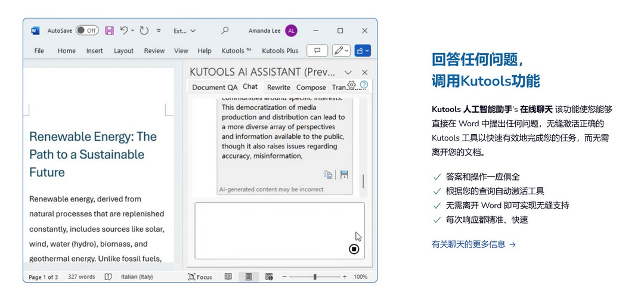Click the zoom in plus button
Viewport: 644px width, 301px height.
click(x=345, y=277)
